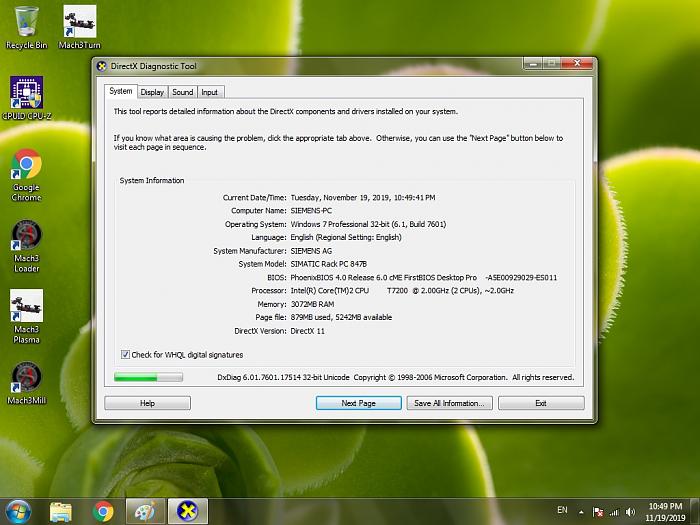Toggle Check for WHQL digital signatures
The height and width of the screenshot is (525, 700).
point(125,354)
